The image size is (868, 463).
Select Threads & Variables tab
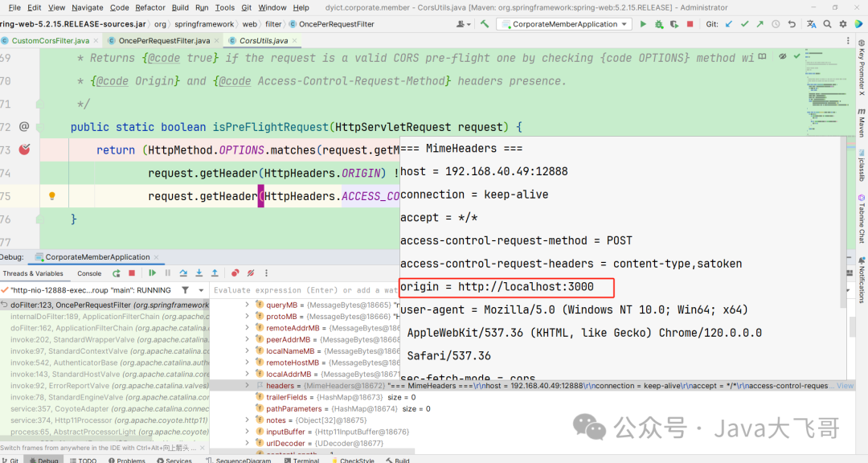(x=33, y=273)
